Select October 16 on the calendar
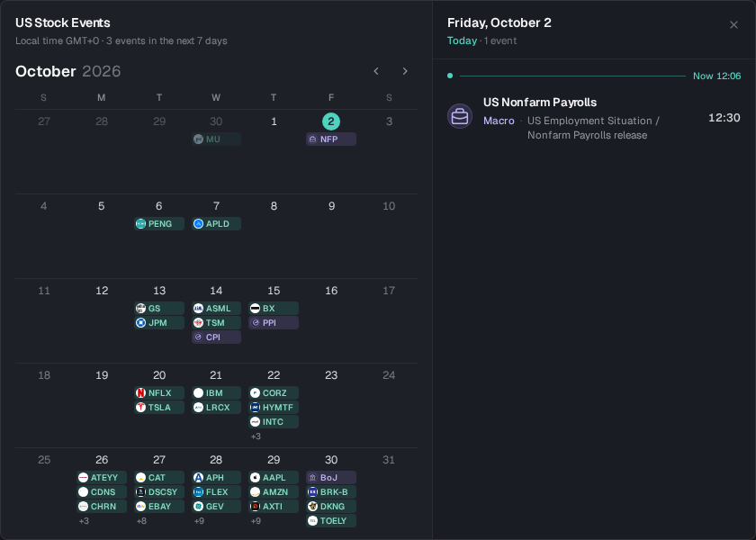Viewport: 756px width, 540px height. 331,291
